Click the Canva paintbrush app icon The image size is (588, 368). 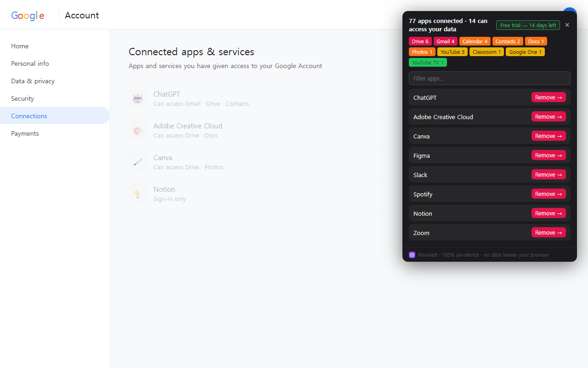pyautogui.click(x=138, y=161)
